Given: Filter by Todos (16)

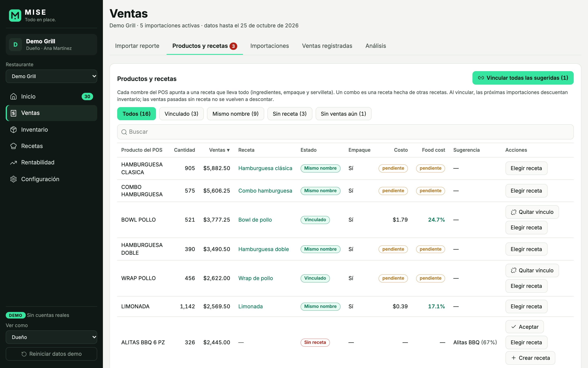Looking at the screenshot, I should (136, 114).
